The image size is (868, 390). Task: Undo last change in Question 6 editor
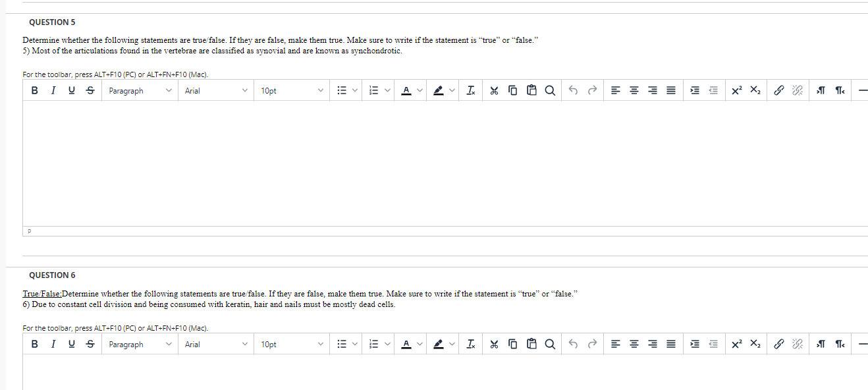pos(573,344)
